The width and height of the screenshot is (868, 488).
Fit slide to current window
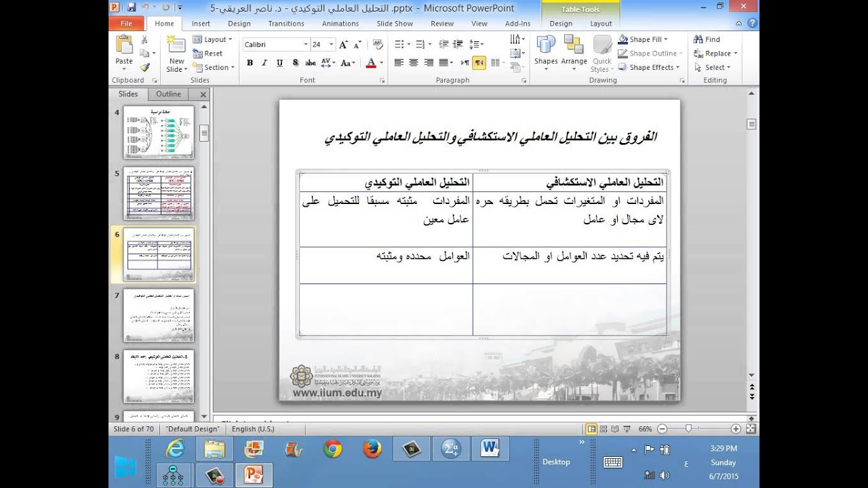pyautogui.click(x=749, y=429)
